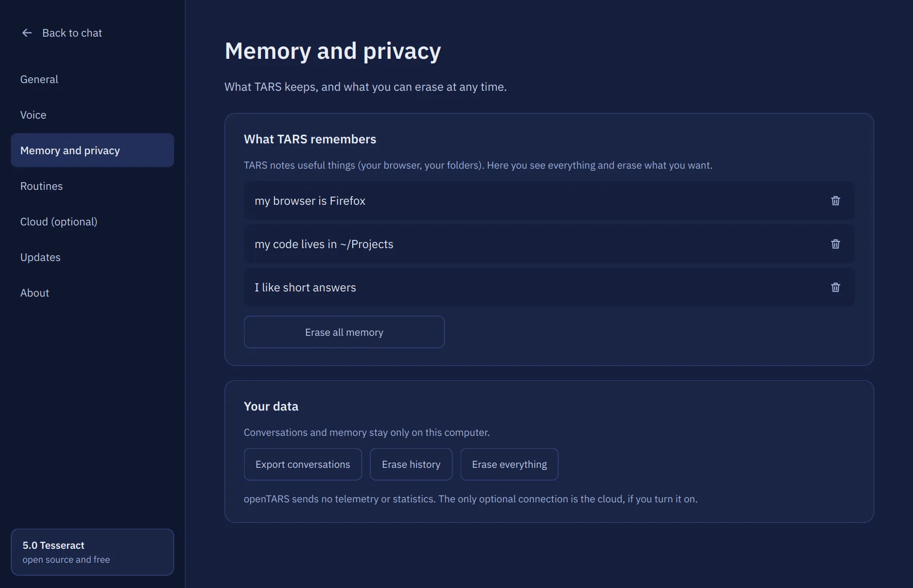Click Export conversations button
913x588 pixels.
(x=303, y=464)
